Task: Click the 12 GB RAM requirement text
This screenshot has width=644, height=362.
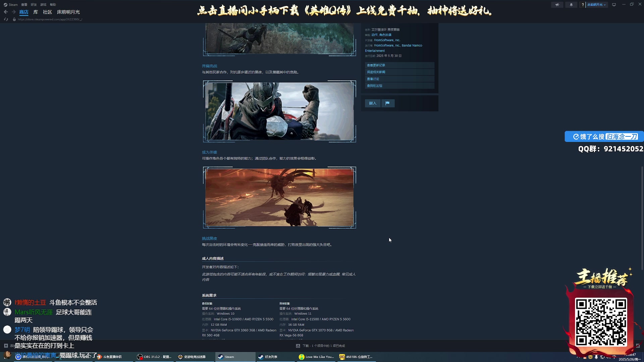Action: (x=219, y=325)
